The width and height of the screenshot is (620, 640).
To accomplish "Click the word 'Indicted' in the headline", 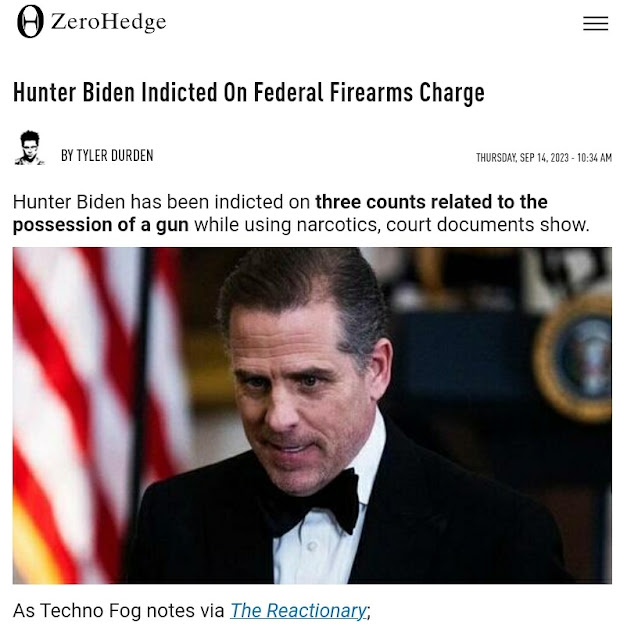I will [x=179, y=93].
